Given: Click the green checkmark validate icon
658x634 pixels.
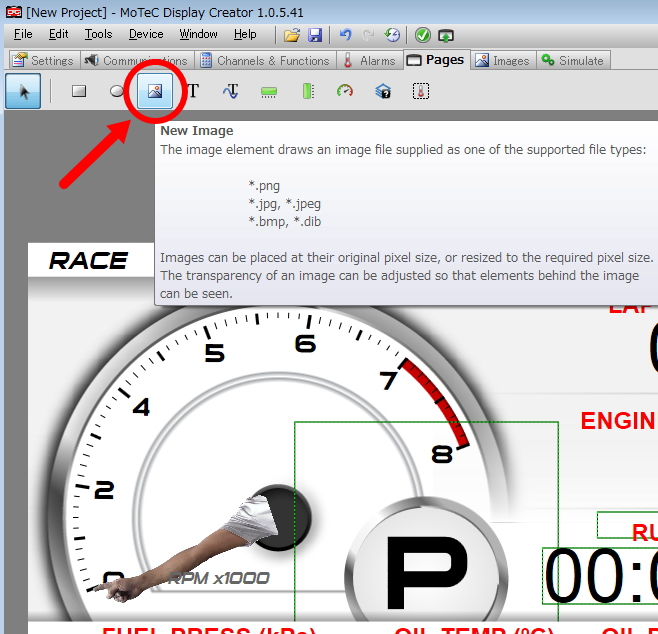Looking at the screenshot, I should pyautogui.click(x=422, y=35).
